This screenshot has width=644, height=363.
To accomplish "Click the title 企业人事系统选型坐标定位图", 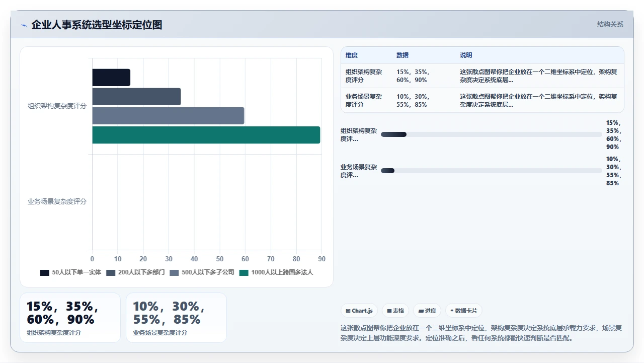I will click(x=97, y=25).
